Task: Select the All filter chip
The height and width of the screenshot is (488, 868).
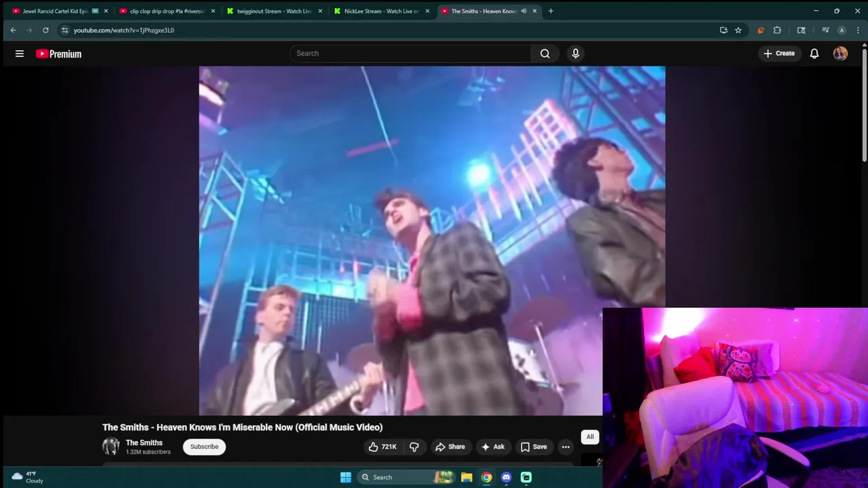Action: coord(590,437)
